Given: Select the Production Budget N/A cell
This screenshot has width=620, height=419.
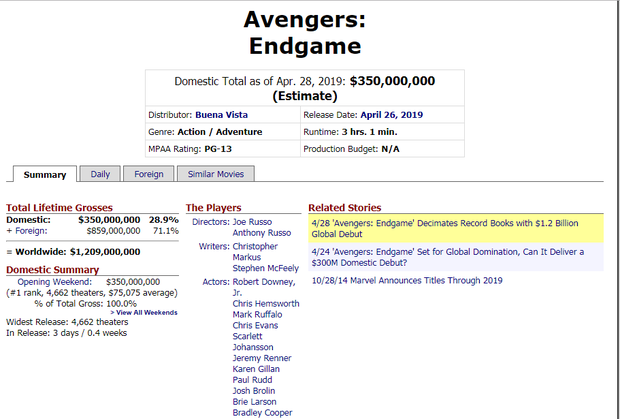Looking at the screenshot, I should coord(382,149).
